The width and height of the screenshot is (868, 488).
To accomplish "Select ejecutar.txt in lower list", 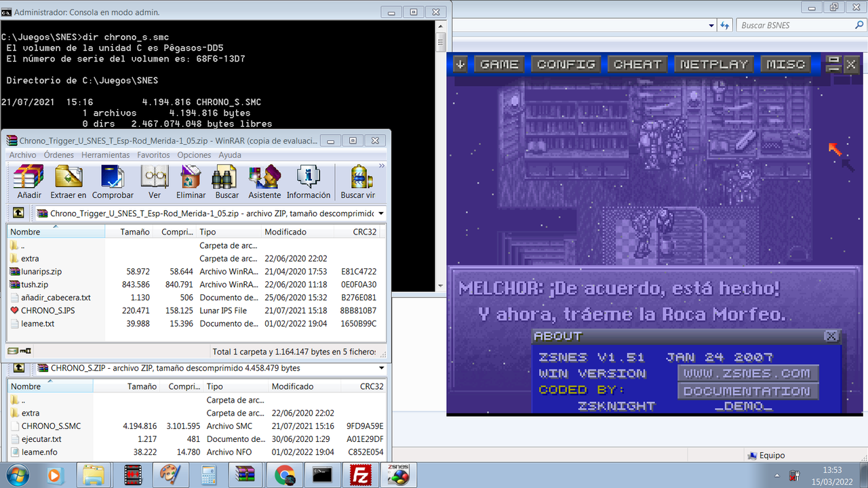I will click(197, 439).
